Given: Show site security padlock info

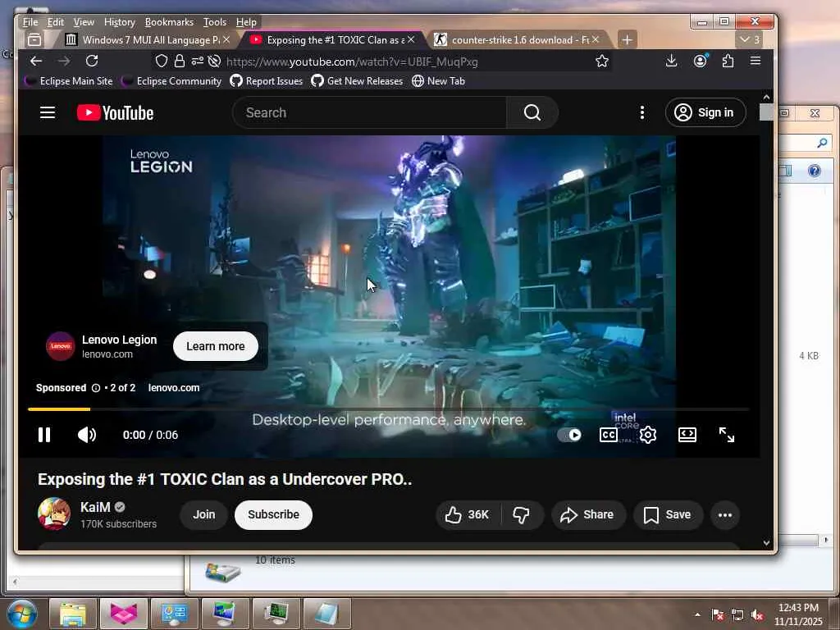Looking at the screenshot, I should (180, 61).
